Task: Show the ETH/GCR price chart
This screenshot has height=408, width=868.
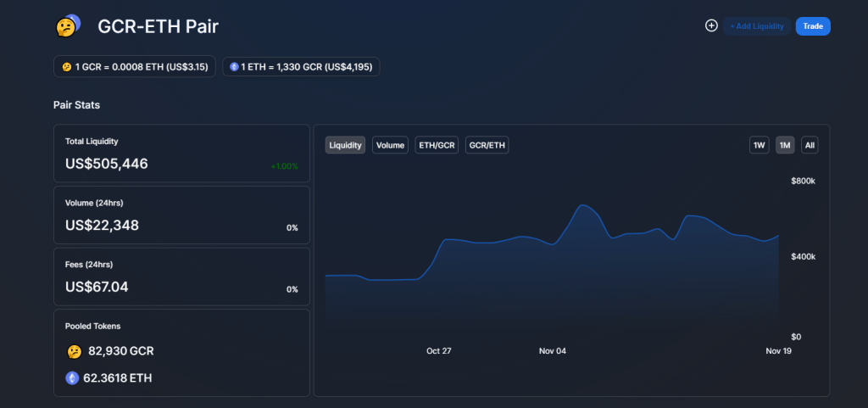Action: pos(437,145)
